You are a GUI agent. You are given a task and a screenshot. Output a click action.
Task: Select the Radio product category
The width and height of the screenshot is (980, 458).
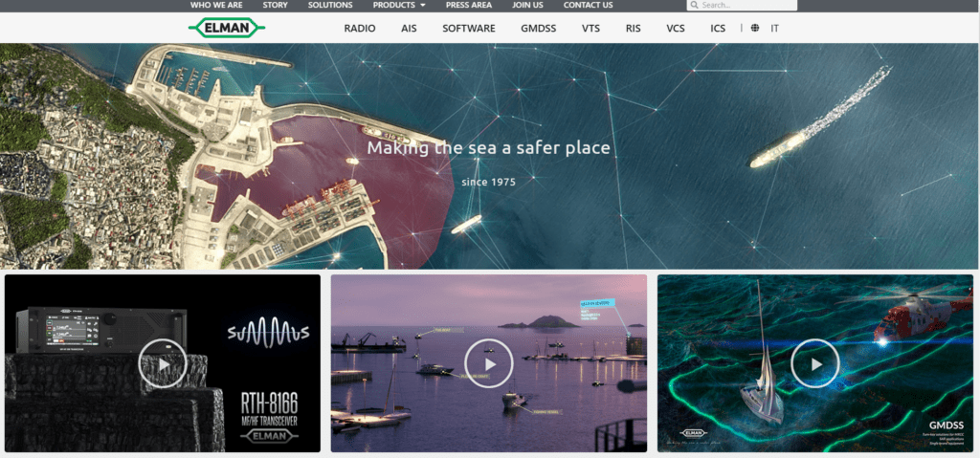[x=362, y=29]
